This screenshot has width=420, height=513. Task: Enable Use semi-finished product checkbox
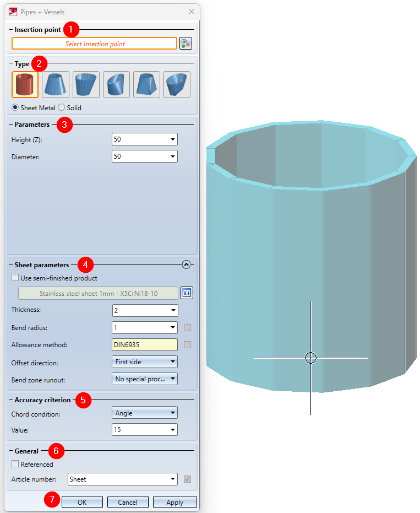click(x=15, y=278)
